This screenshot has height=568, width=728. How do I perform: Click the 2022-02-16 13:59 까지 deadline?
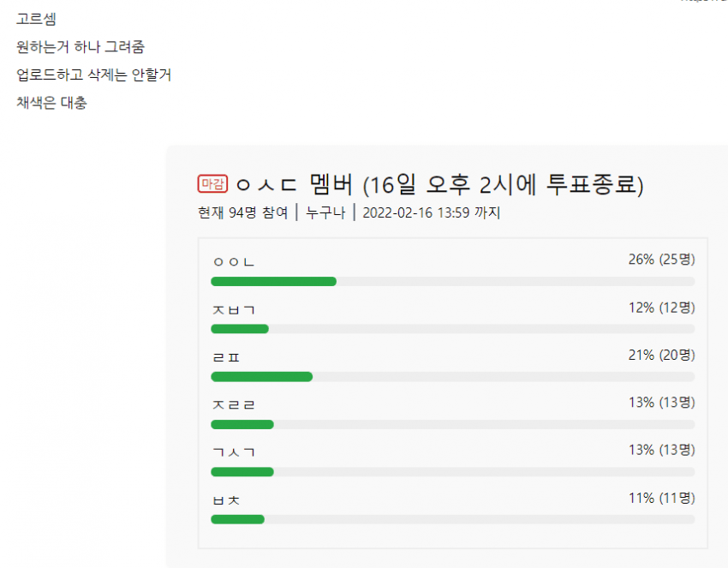click(x=432, y=212)
